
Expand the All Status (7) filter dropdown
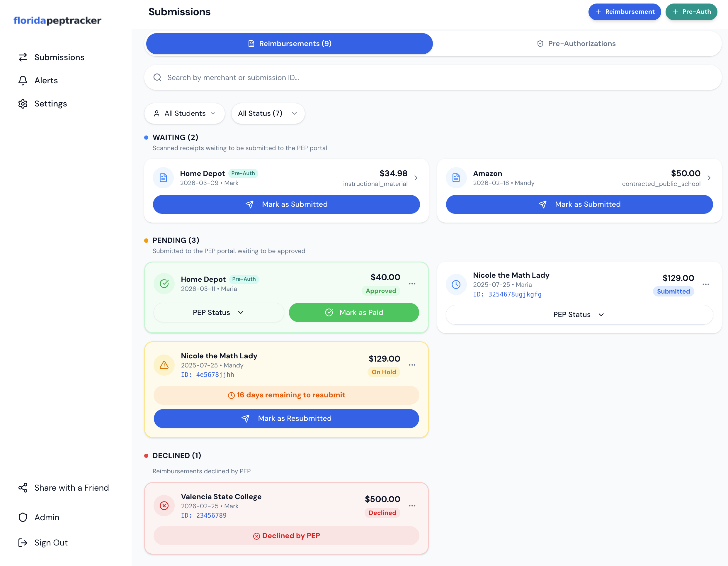click(268, 113)
